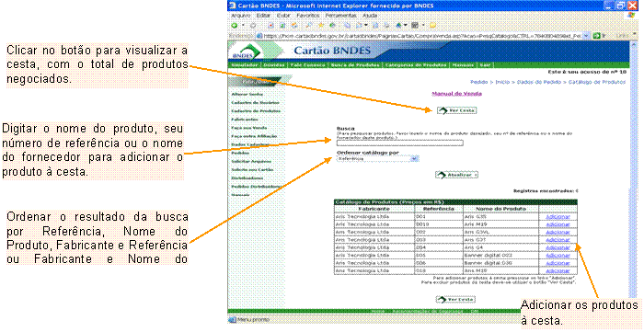Open Pedidos Distribuidores in the sidebar

tap(257, 187)
